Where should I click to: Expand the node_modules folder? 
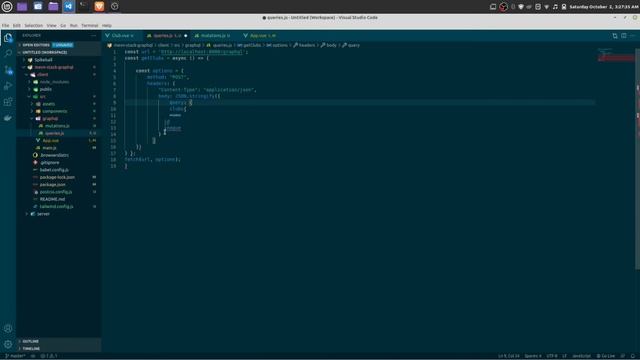point(58,82)
